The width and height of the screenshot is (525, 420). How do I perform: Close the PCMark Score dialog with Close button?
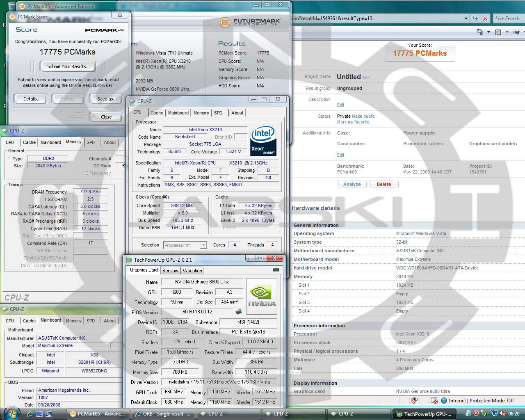click(106, 117)
